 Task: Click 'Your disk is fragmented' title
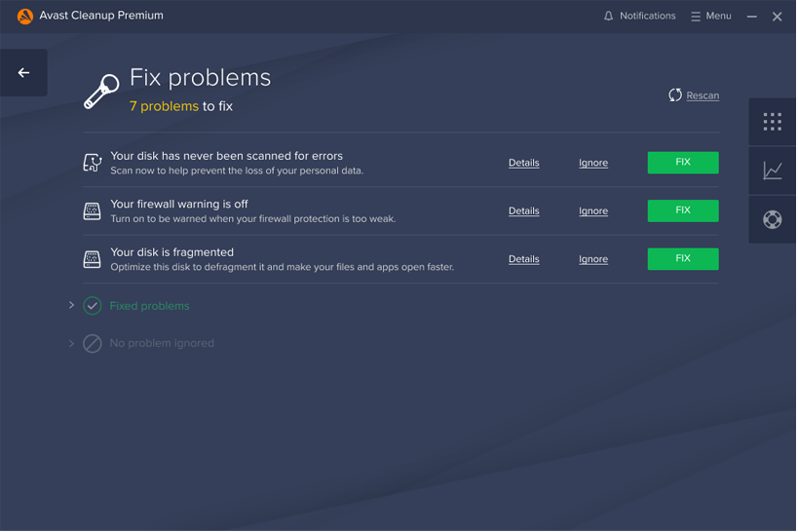[x=172, y=252]
